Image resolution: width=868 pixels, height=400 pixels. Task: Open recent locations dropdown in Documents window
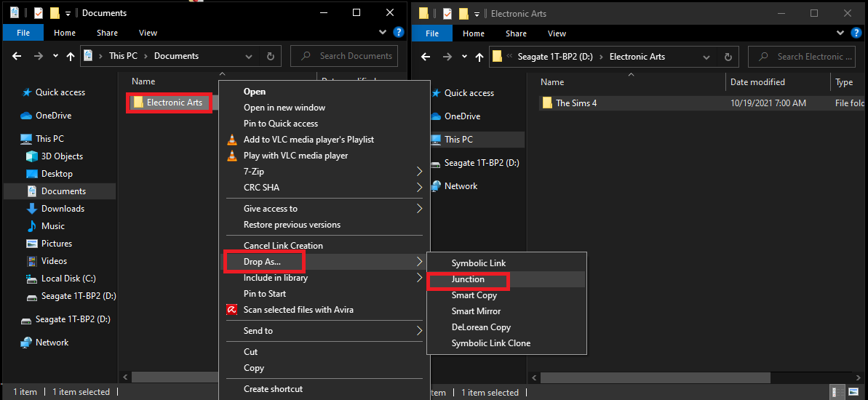tap(55, 56)
